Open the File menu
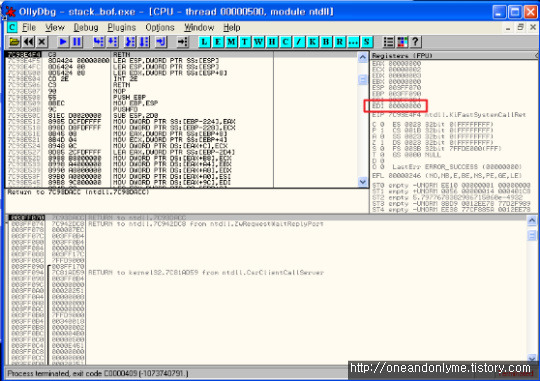 pos(29,27)
